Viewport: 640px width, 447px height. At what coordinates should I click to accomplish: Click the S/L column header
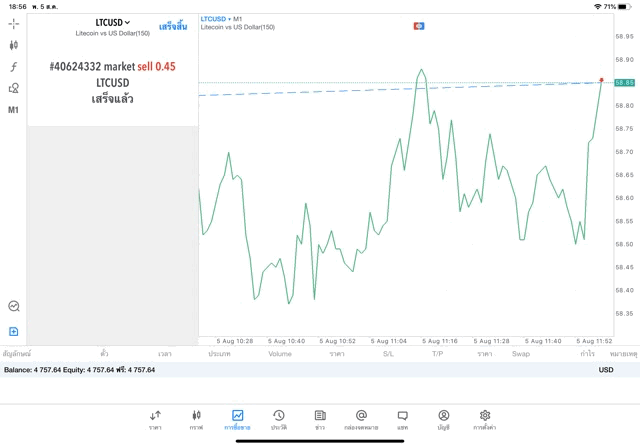388,354
